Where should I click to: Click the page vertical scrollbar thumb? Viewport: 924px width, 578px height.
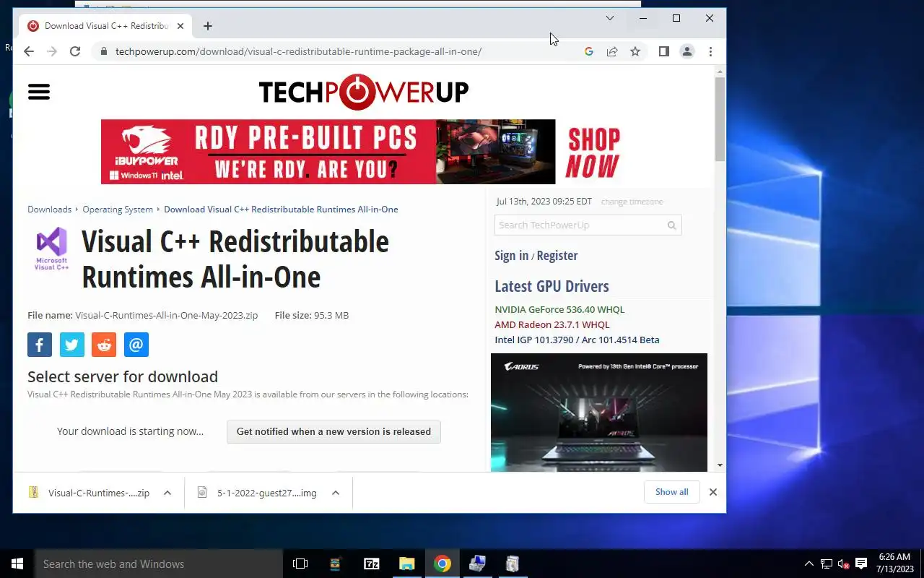click(720, 119)
